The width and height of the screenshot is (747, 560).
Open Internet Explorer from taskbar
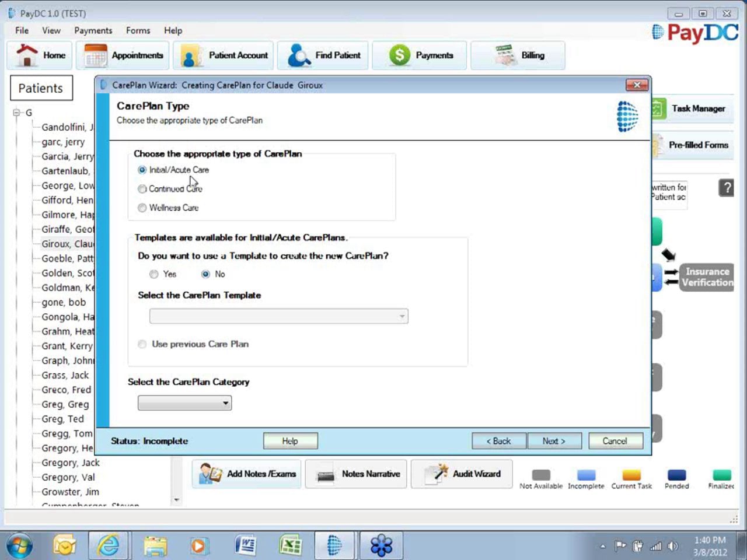point(109,546)
